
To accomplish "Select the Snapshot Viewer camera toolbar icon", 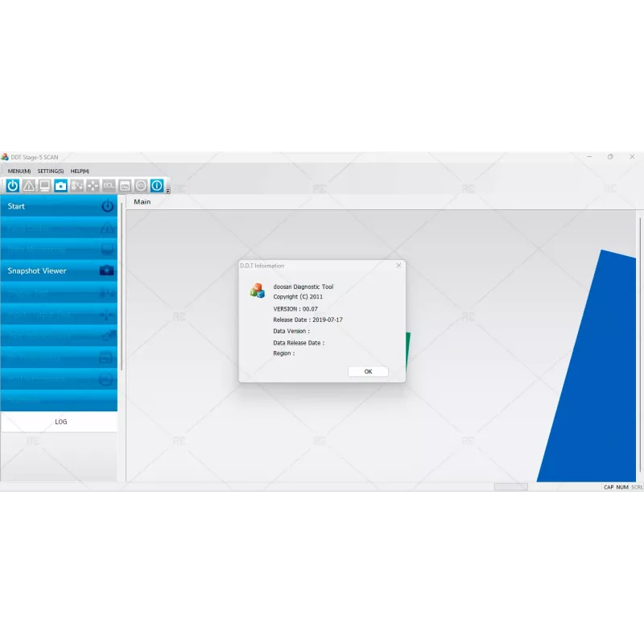I will click(60, 186).
